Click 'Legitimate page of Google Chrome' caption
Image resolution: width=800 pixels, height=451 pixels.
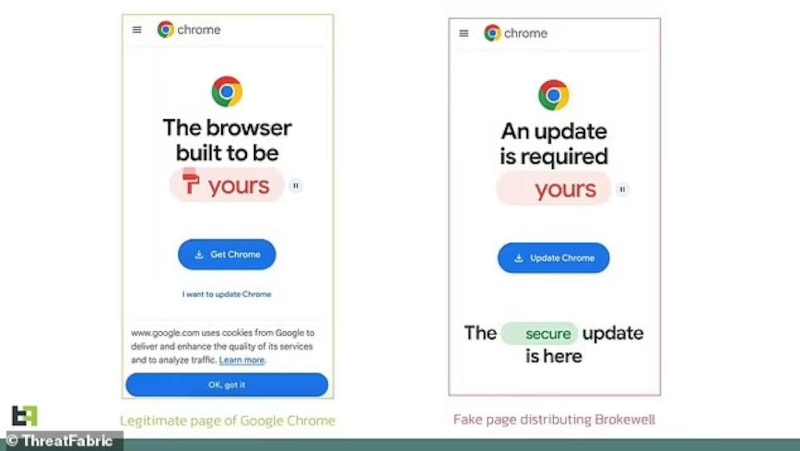pos(228,420)
